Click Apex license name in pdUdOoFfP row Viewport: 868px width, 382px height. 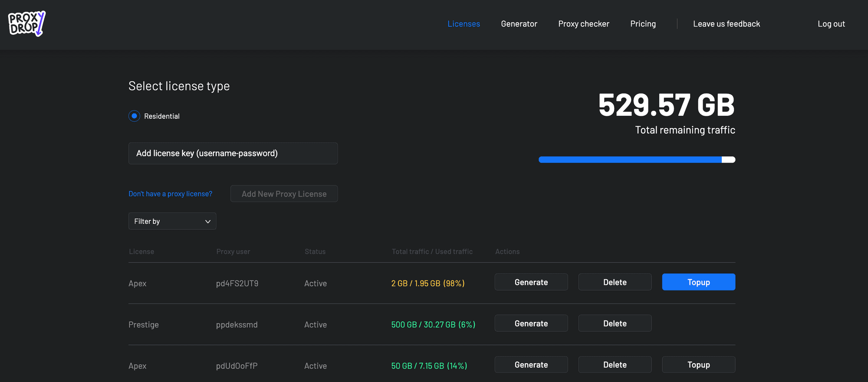138,366
